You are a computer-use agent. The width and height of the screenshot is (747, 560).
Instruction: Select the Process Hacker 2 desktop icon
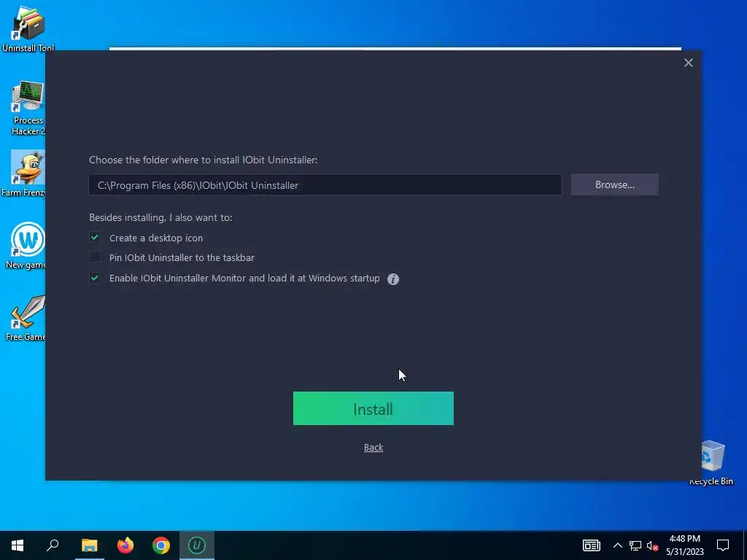[28, 109]
